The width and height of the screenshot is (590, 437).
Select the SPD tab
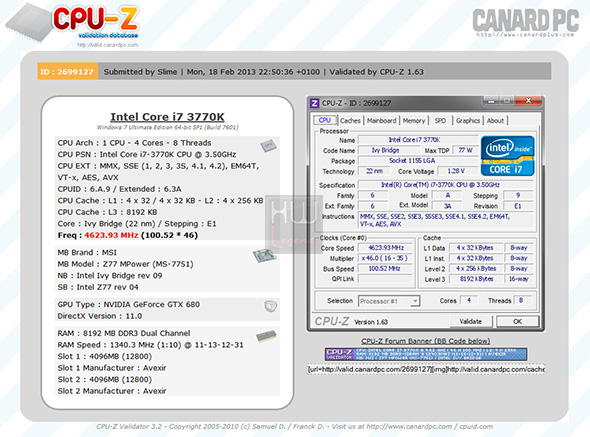440,120
